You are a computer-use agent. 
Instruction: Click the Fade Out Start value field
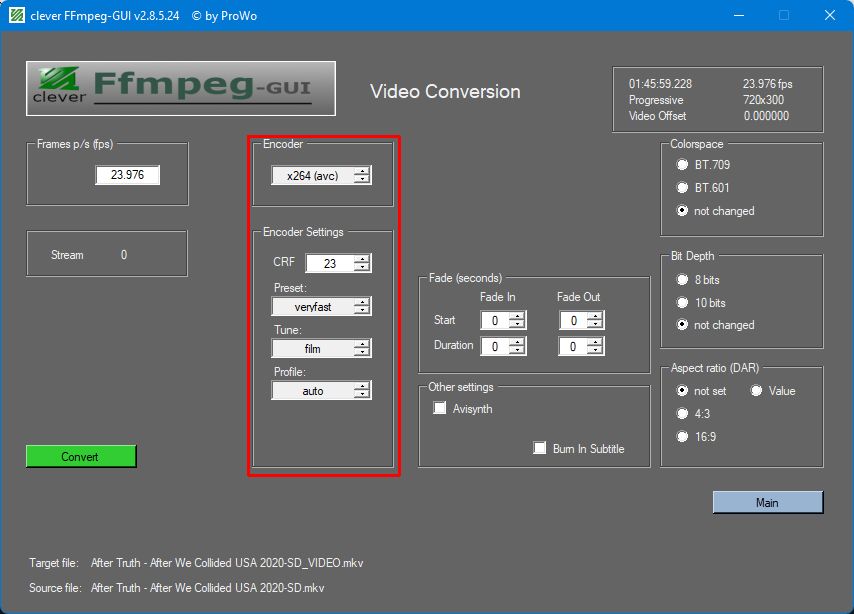574,320
